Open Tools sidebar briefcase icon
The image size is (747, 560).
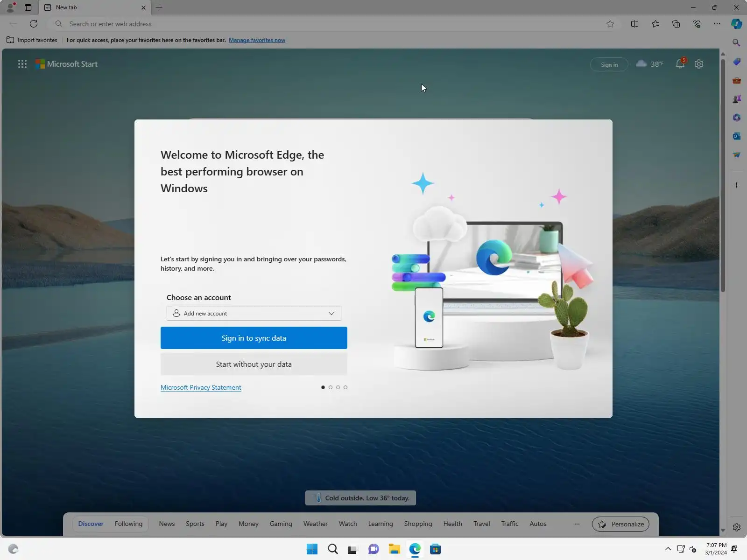[737, 80]
